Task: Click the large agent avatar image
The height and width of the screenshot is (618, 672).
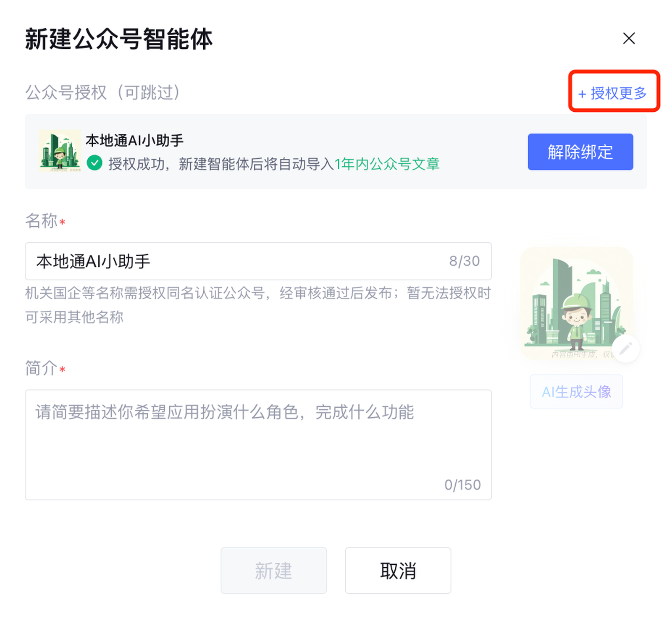Action: pos(576,303)
